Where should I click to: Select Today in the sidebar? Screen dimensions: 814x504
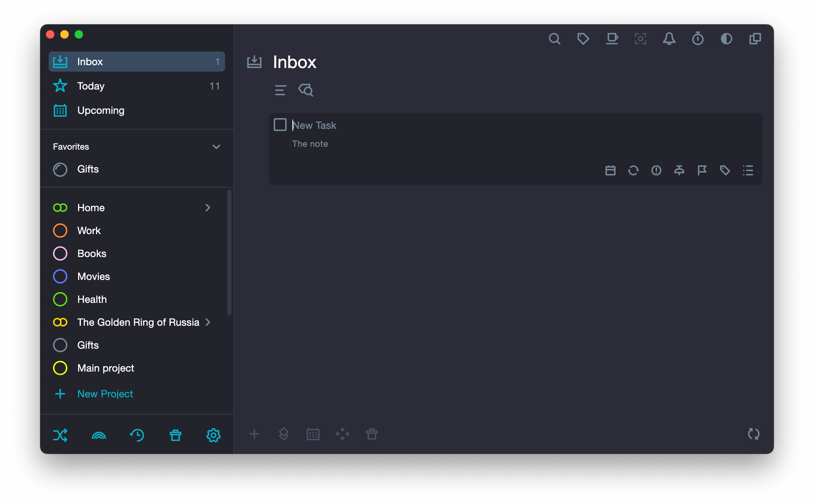[x=137, y=86]
